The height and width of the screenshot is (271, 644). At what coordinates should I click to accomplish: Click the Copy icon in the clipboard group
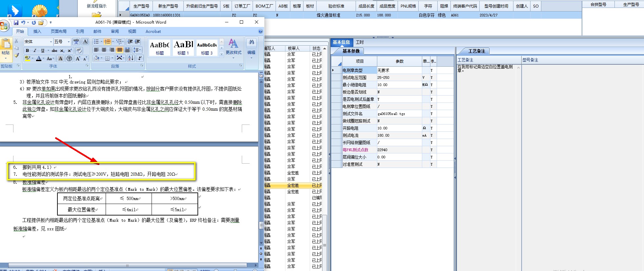(16, 48)
